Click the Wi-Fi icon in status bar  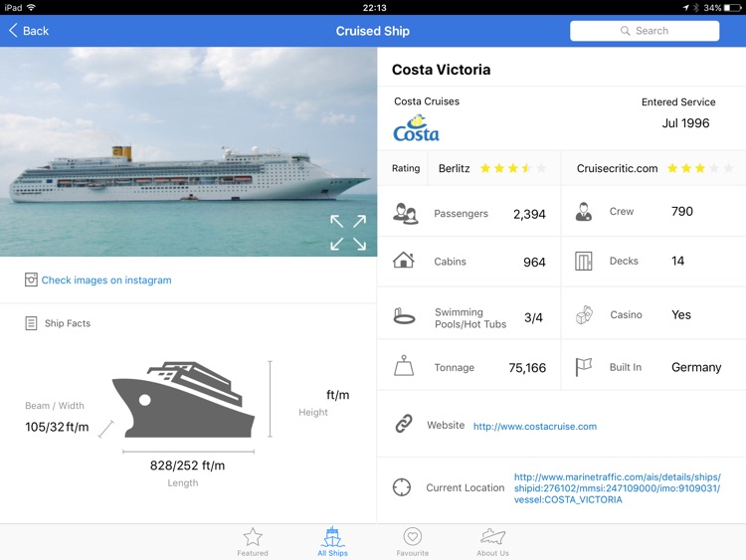(31, 7)
